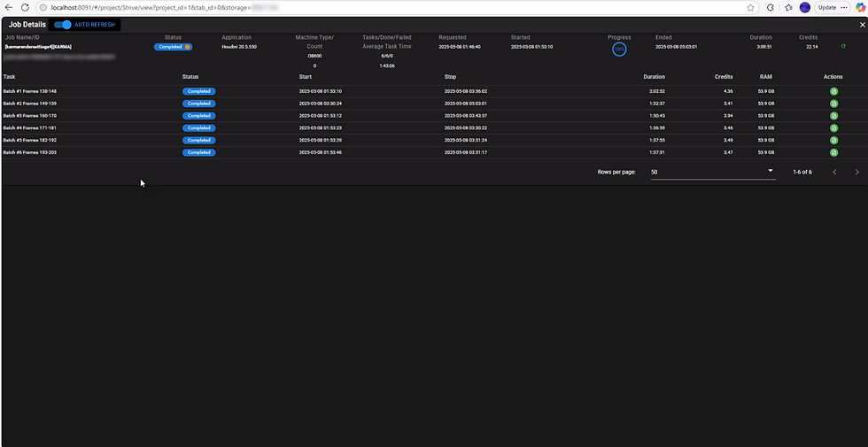Click the total credits value 22.14

coord(812,47)
